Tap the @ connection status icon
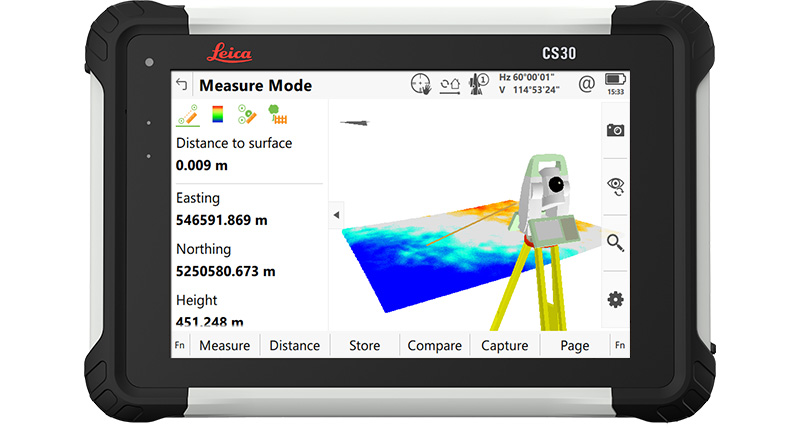800x428 pixels. coord(587,84)
